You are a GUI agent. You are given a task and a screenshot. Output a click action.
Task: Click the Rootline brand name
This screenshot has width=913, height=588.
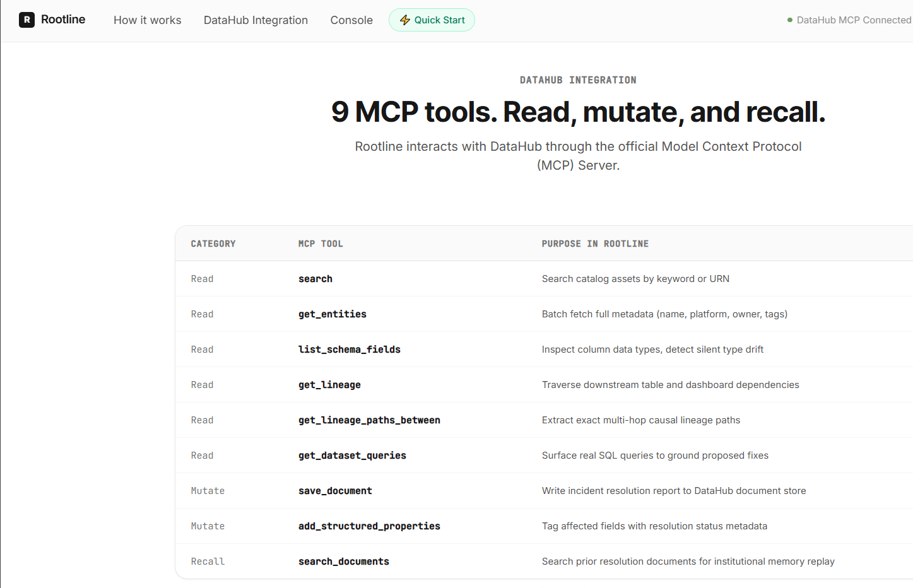(x=63, y=20)
